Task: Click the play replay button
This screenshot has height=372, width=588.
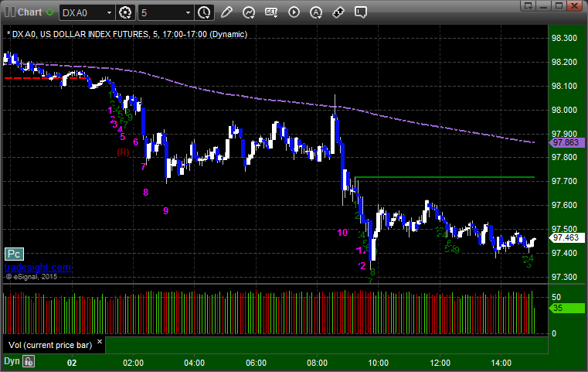Action: coord(294,12)
